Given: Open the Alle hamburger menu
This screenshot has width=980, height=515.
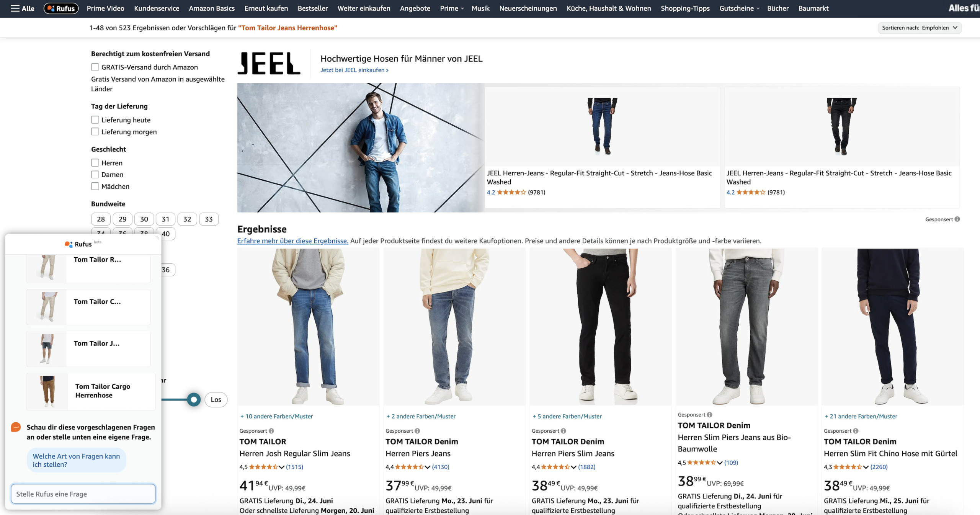Looking at the screenshot, I should (23, 8).
